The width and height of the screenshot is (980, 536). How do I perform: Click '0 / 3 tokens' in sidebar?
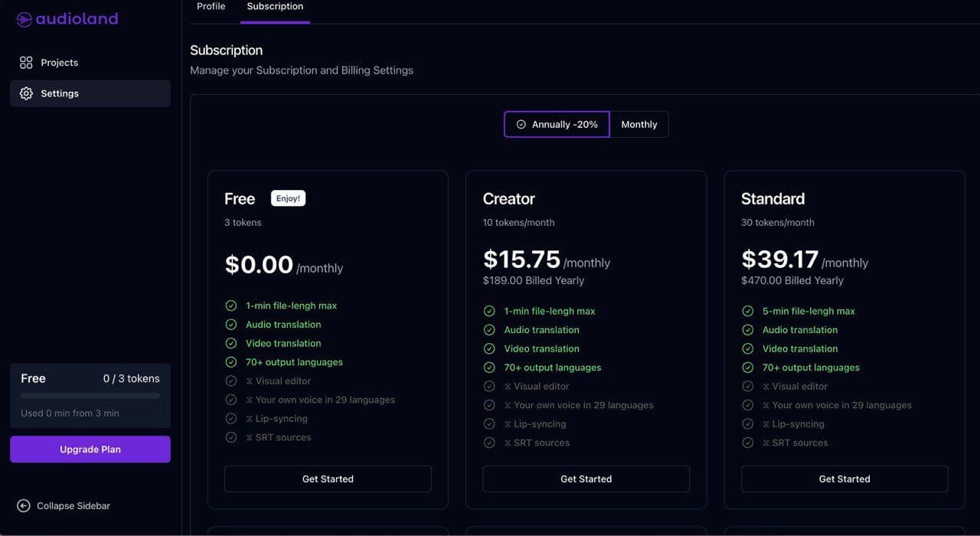[132, 378]
